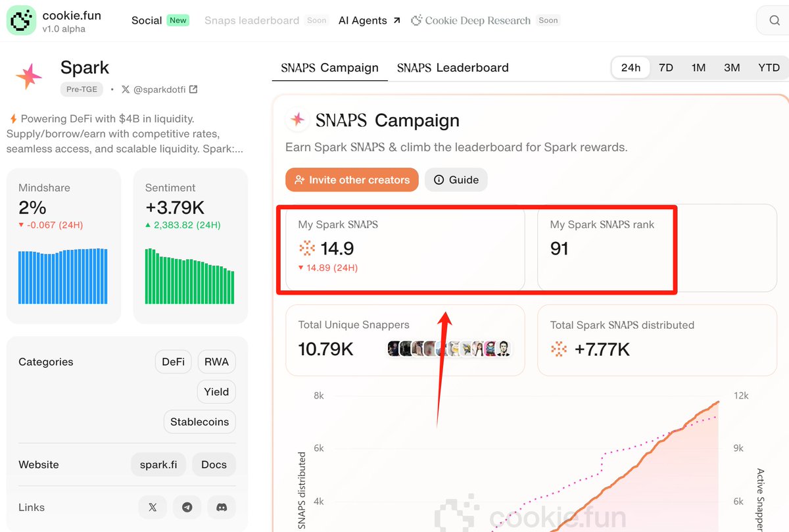Click the Total Spark SNAPS distributed value +7.77K

coord(602,349)
